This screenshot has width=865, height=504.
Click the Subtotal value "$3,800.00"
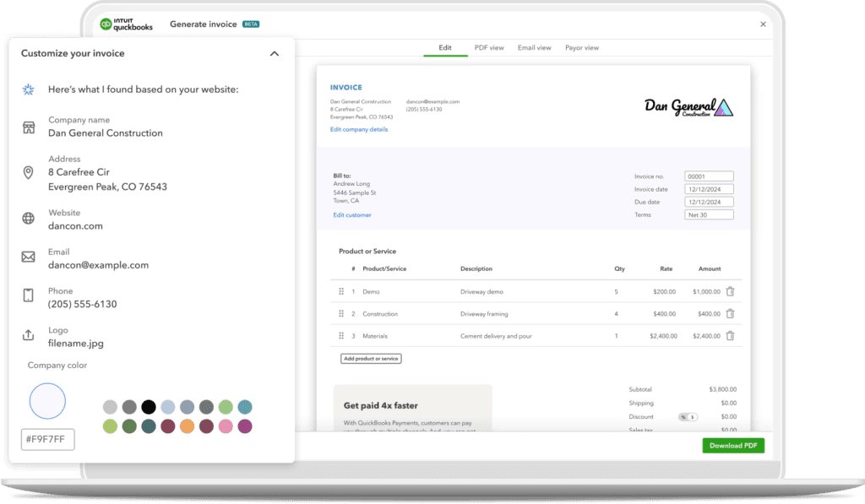click(x=723, y=389)
